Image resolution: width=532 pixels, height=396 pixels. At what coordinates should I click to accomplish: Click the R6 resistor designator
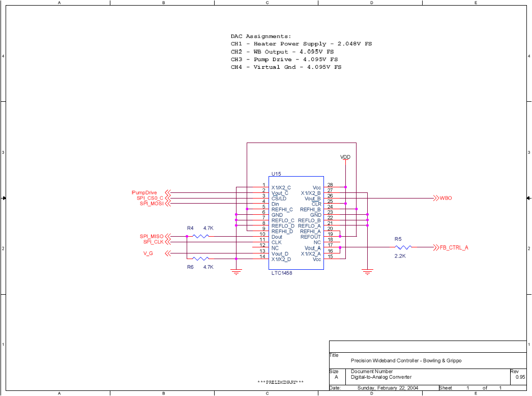[x=190, y=267]
